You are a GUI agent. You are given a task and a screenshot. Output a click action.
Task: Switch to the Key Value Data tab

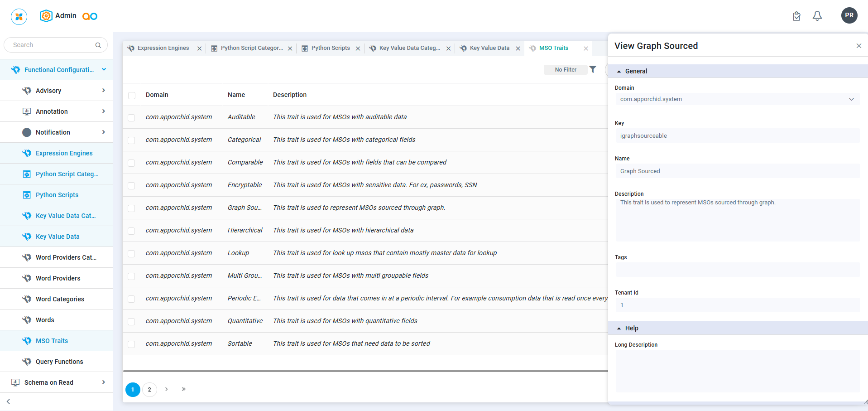tap(489, 48)
